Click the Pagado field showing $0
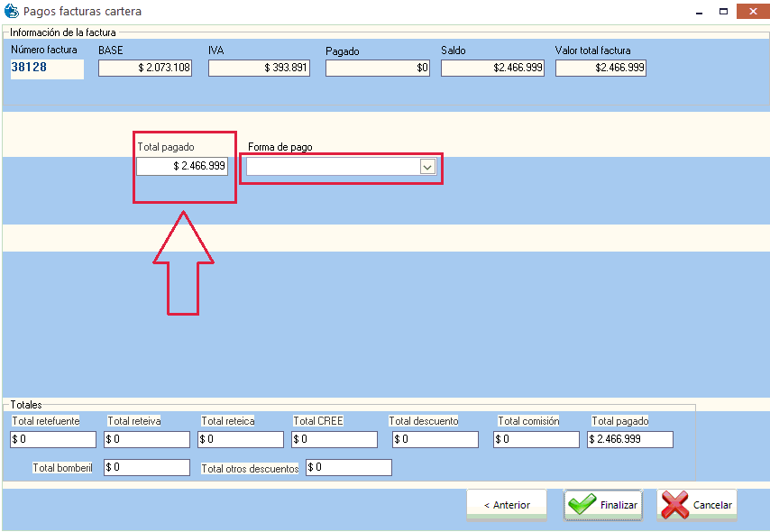This screenshot has width=770, height=532. pos(377,69)
